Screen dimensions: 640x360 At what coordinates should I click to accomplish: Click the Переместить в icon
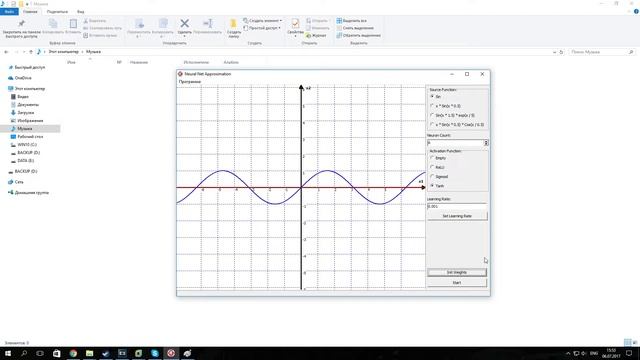(139, 23)
